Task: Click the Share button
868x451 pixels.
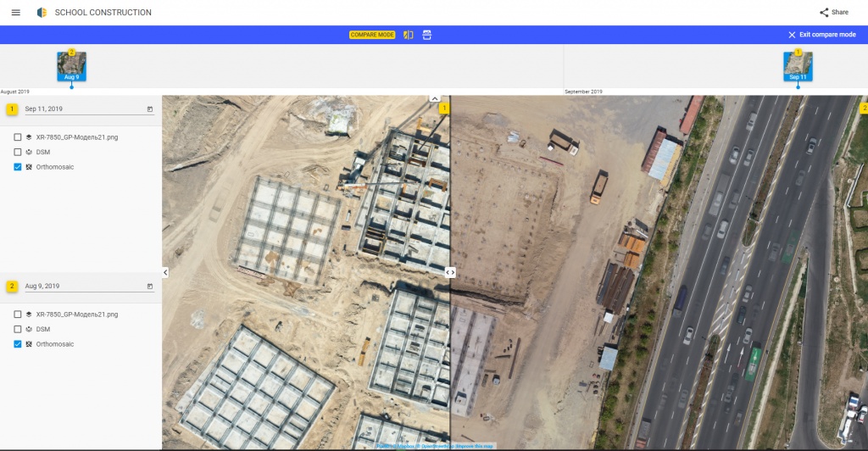Action: (x=833, y=13)
